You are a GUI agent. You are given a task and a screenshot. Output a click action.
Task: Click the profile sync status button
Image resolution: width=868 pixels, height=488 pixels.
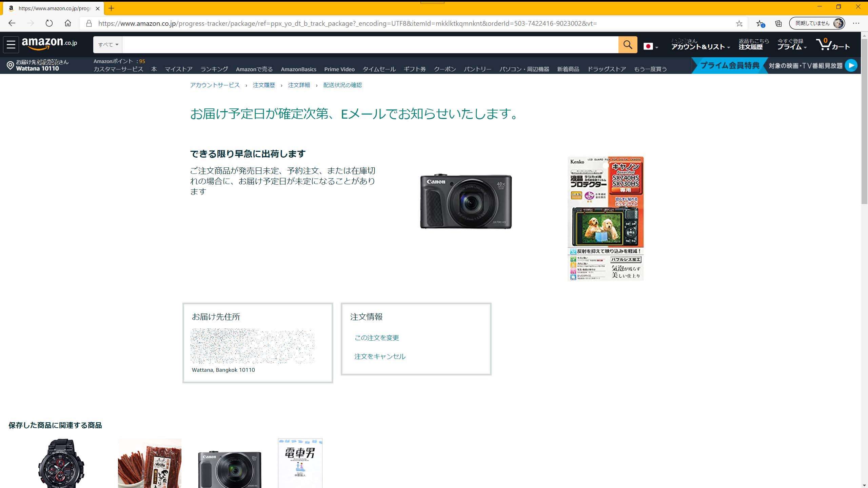[817, 23]
